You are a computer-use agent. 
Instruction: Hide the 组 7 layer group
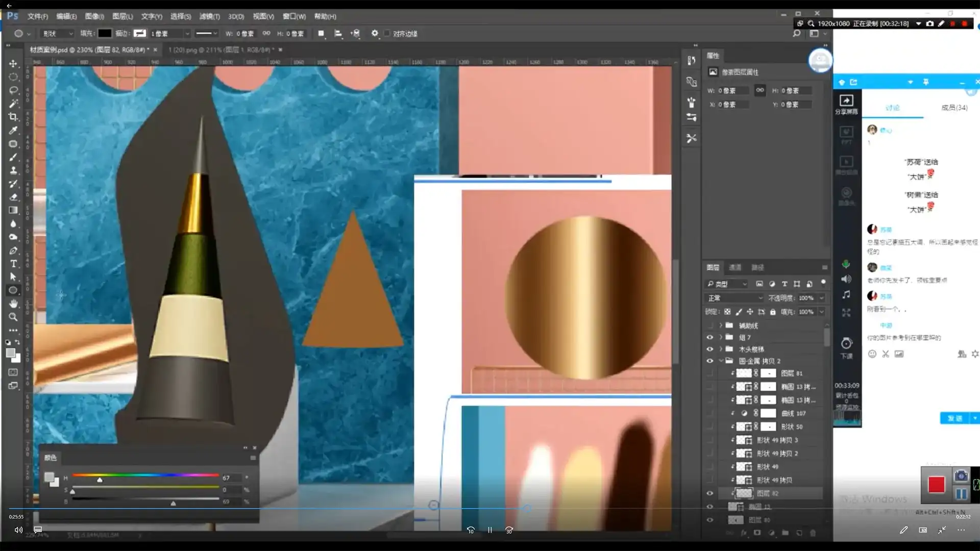coord(709,337)
